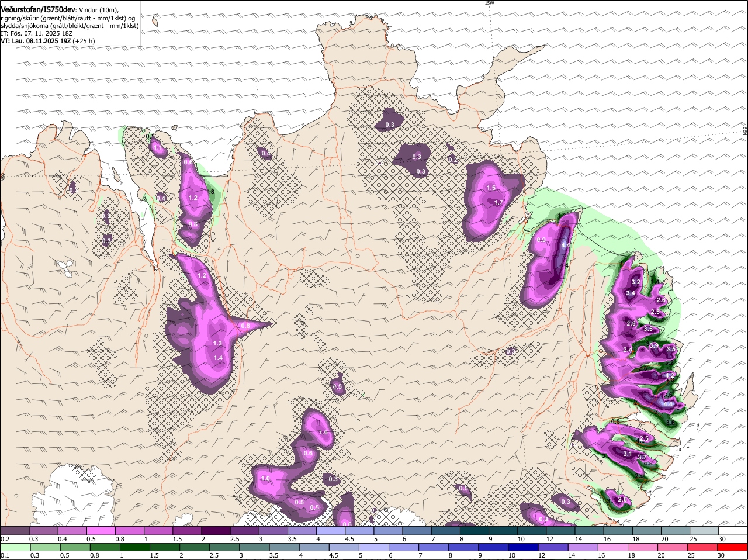748x560 pixels.
Task: Click the 'IT: Fös. 07. 11. 2025 18Z' line
Action: point(36,33)
